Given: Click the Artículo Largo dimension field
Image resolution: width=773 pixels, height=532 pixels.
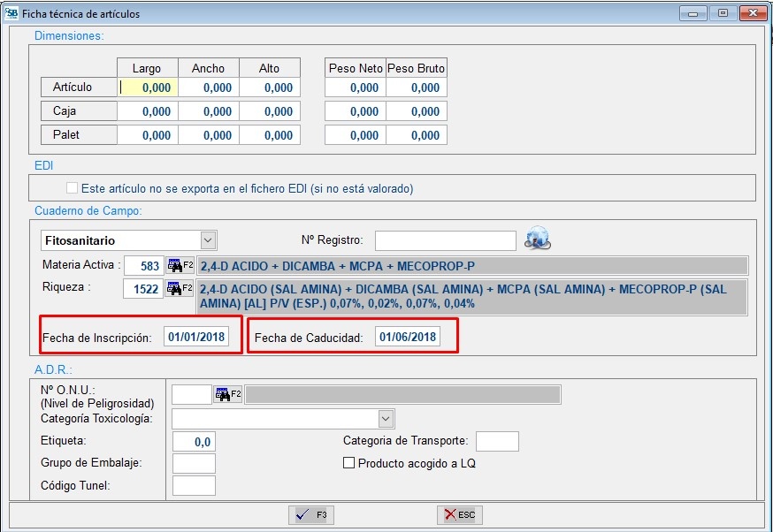Looking at the screenshot, I should coord(148,87).
